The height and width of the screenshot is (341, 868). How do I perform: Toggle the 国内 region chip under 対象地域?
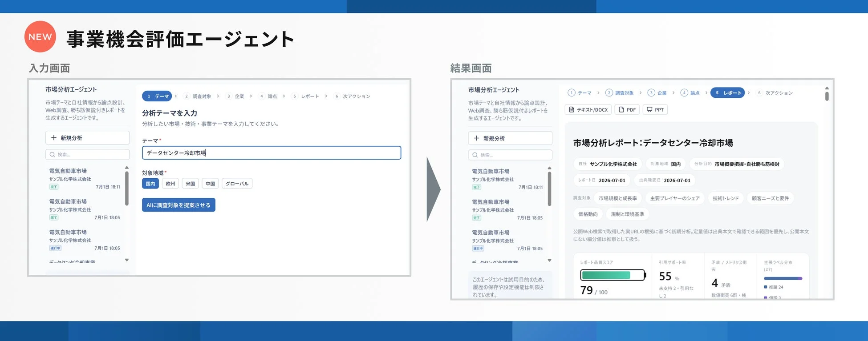150,184
